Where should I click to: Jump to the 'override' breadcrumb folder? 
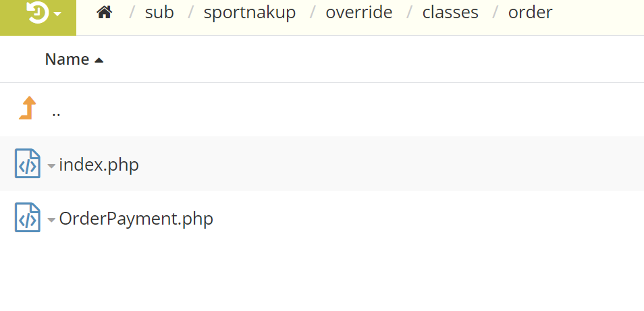[x=358, y=12]
